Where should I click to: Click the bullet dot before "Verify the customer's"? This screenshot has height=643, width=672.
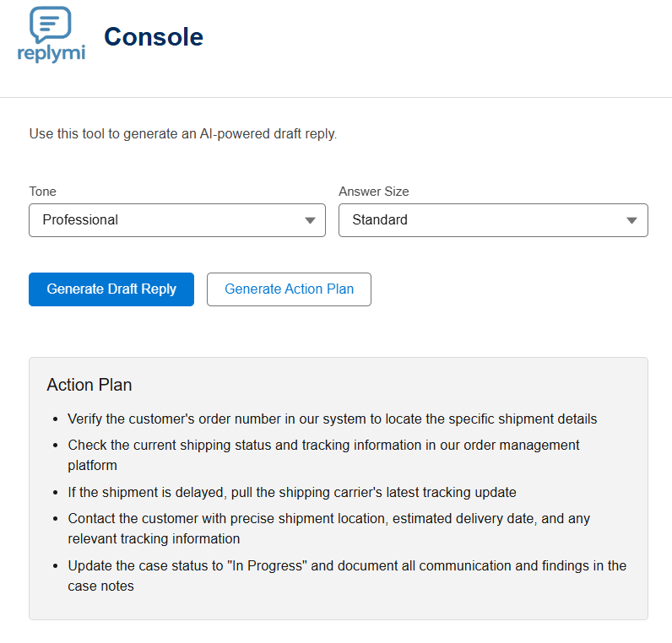pyautogui.click(x=55, y=419)
